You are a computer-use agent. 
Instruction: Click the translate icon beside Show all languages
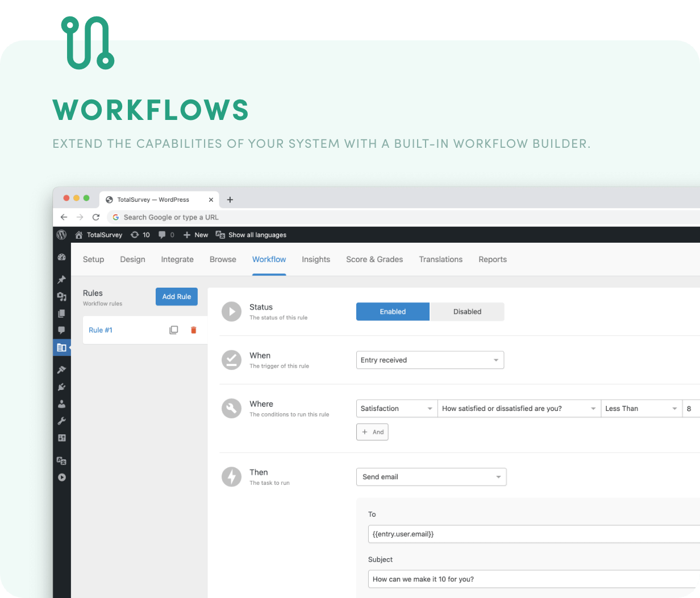(x=220, y=235)
